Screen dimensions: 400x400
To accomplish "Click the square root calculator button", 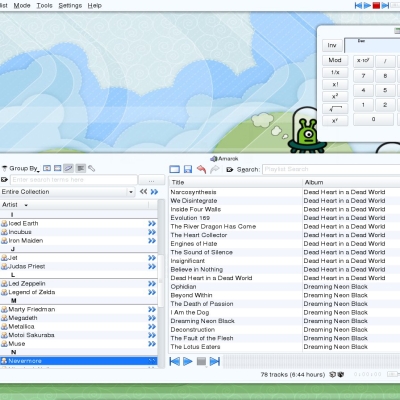I will tap(335, 109).
